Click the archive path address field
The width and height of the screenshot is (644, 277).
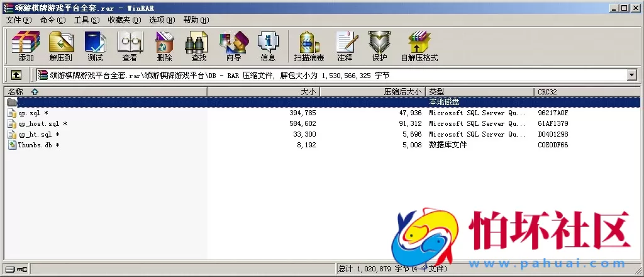pyautogui.click(x=331, y=75)
